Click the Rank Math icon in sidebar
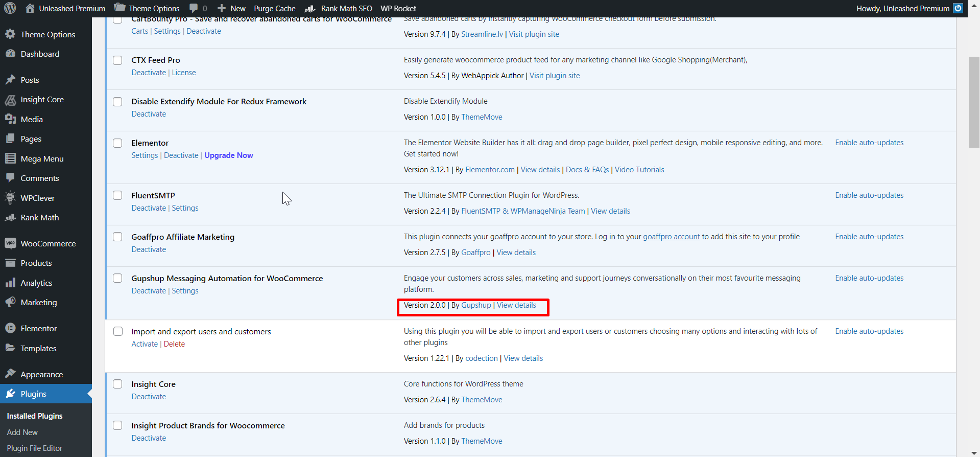 pos(10,217)
